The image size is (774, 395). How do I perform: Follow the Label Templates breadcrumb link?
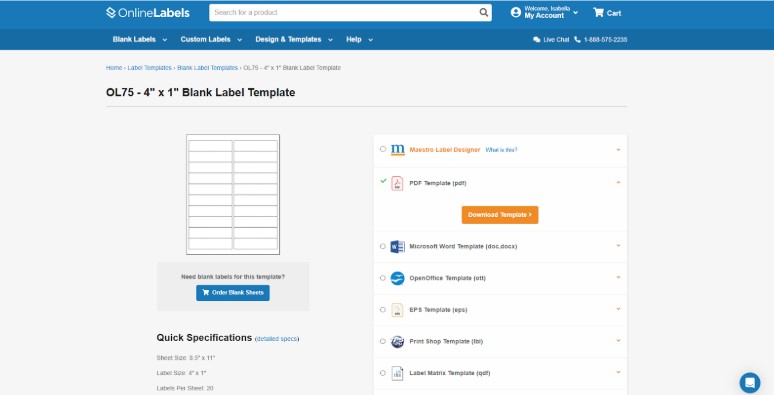(150, 68)
